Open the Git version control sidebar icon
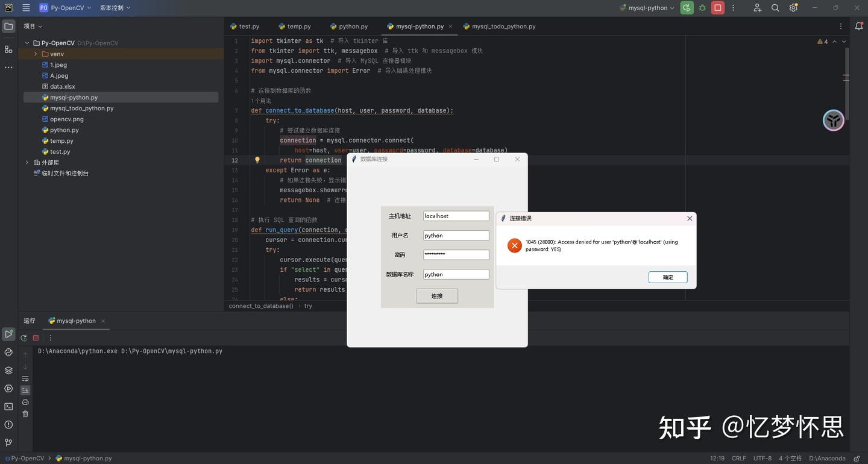 tap(8, 443)
